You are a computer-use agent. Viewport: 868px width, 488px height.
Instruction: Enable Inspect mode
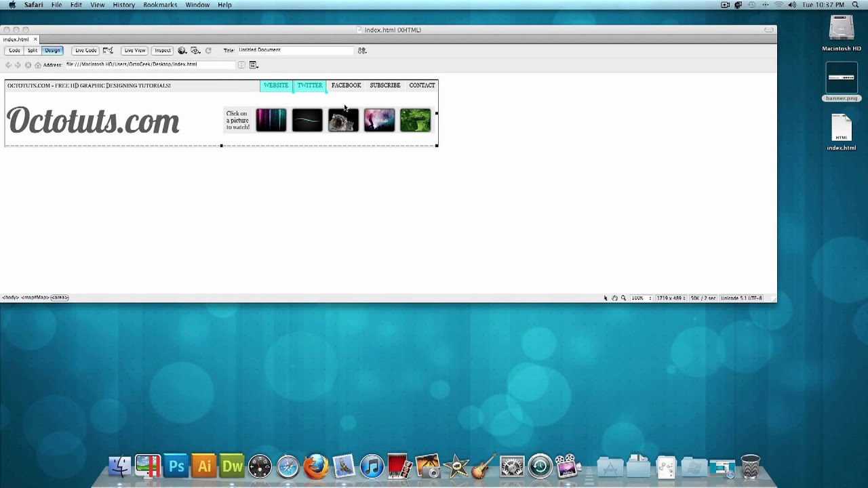(x=162, y=50)
